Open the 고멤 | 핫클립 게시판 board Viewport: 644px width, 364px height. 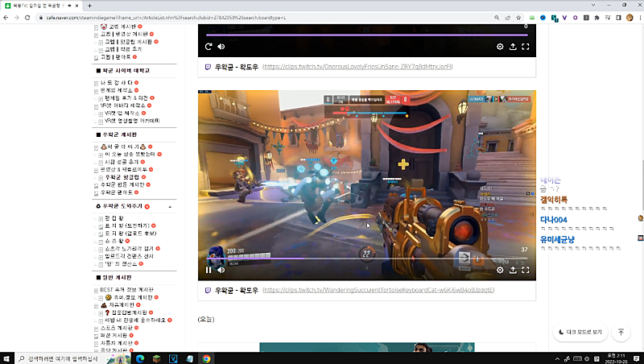129,42
